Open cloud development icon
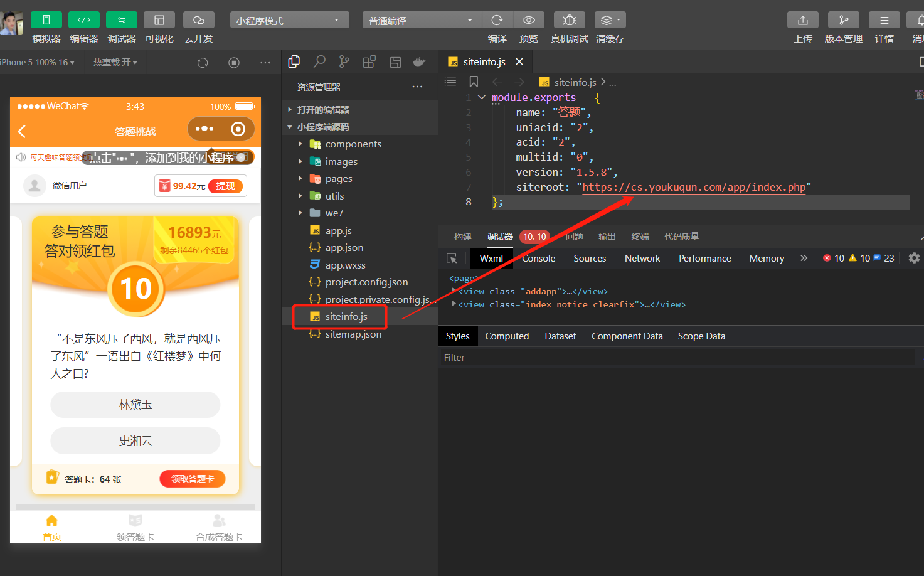 pyautogui.click(x=199, y=20)
